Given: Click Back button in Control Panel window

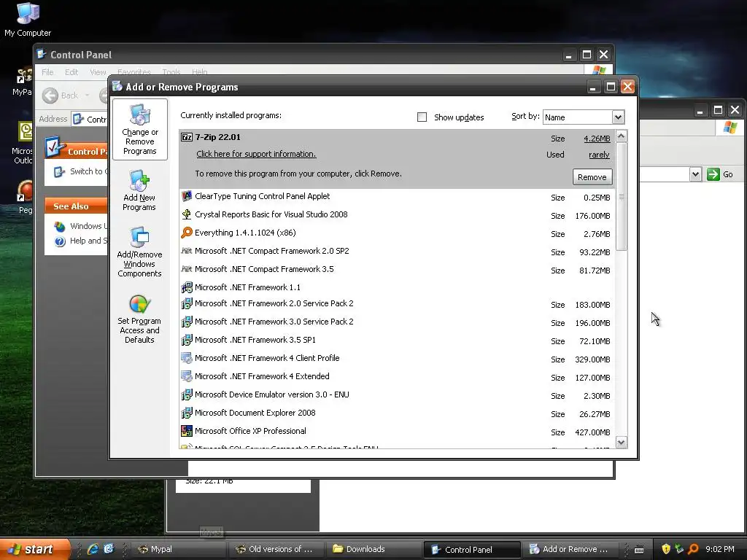Looking at the screenshot, I should pyautogui.click(x=60, y=96).
